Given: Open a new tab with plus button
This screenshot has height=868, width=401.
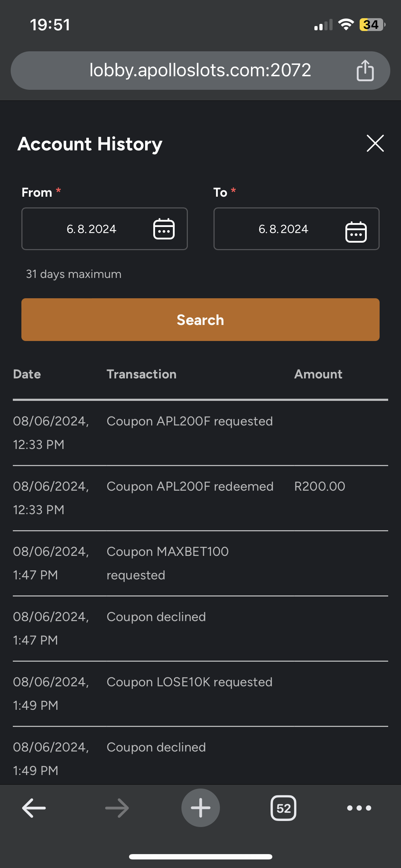Looking at the screenshot, I should 200,808.
